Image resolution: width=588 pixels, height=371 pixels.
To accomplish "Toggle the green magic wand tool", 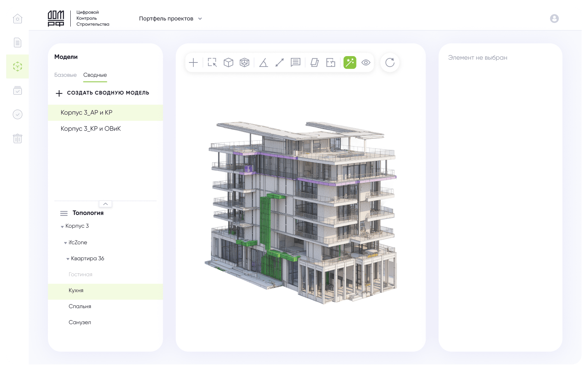I will pos(350,62).
